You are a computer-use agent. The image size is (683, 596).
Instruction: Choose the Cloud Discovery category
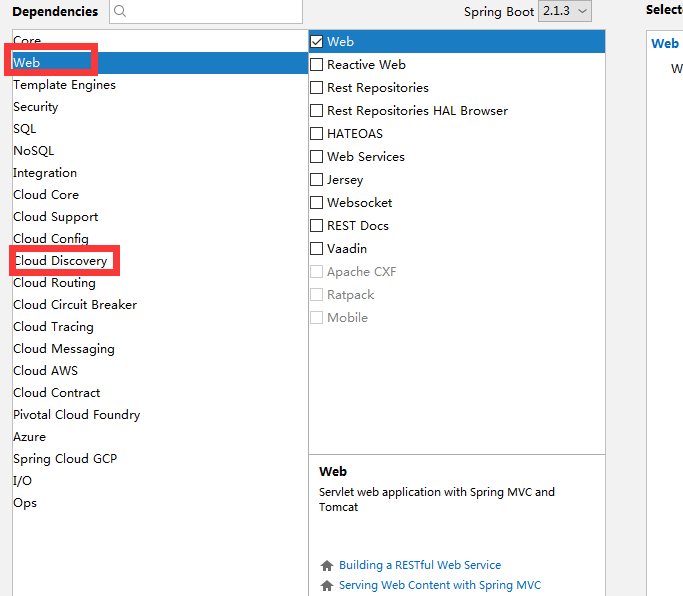click(160, 261)
